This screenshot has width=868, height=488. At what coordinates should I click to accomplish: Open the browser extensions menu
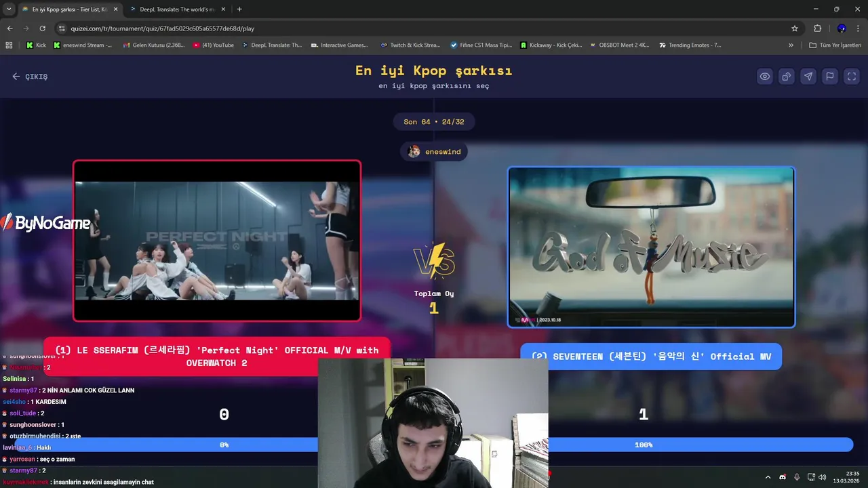pyautogui.click(x=817, y=28)
